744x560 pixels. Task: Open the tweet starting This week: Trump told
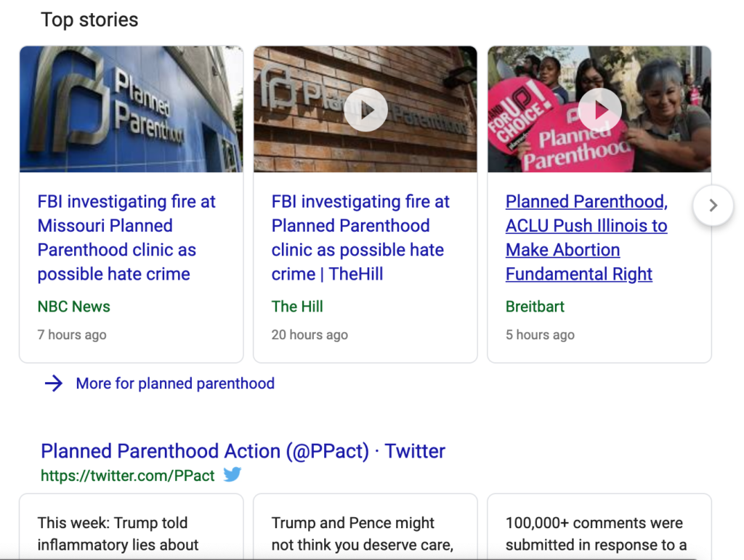(132, 527)
